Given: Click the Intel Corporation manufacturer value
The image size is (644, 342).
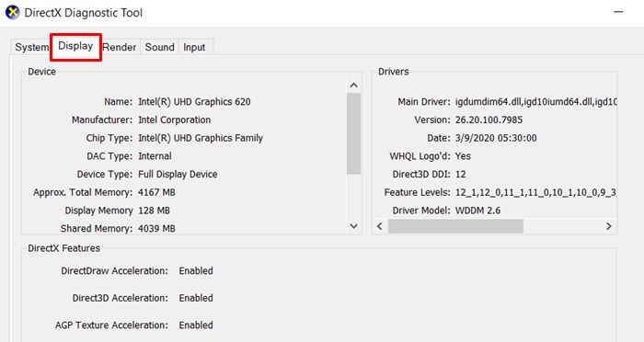Looking at the screenshot, I should (x=174, y=120).
